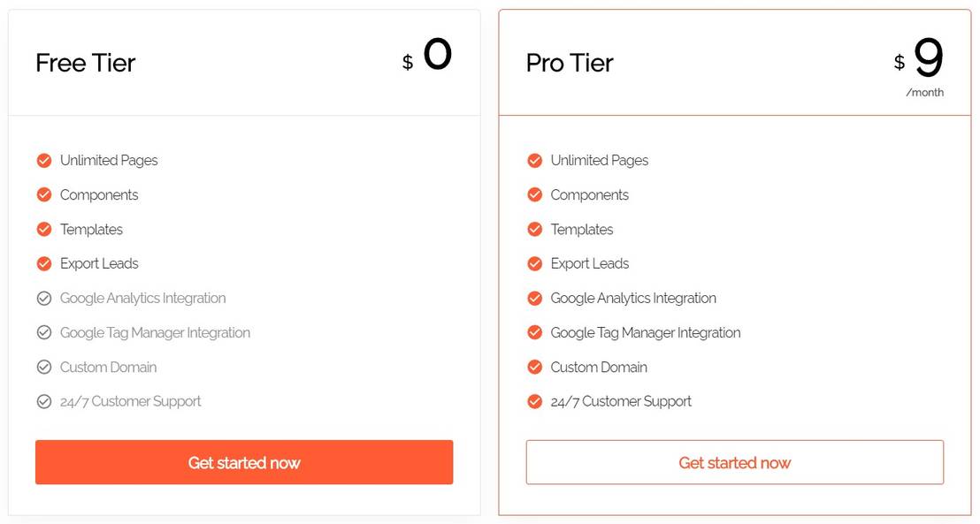The width and height of the screenshot is (980, 524).
Task: Click Free Tier Templates check icon
Action: (44, 229)
